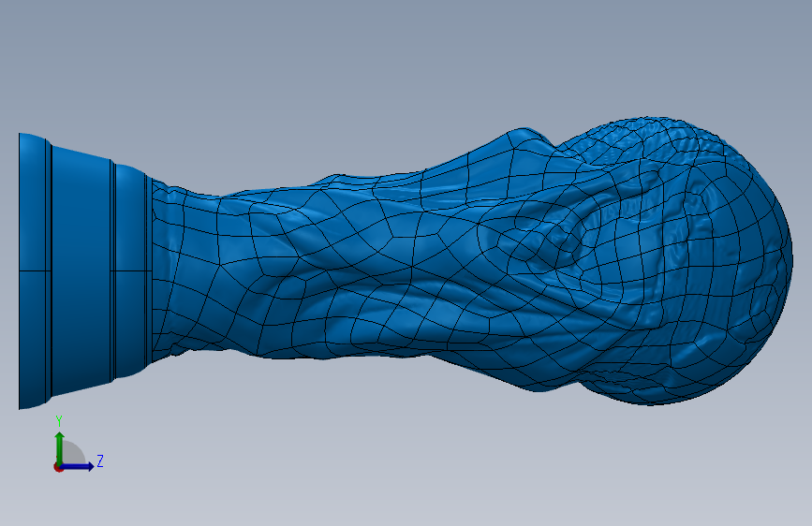Click the blue Z axis arrow of the triad
Image resolution: width=812 pixels, height=526 pixels.
[78, 466]
